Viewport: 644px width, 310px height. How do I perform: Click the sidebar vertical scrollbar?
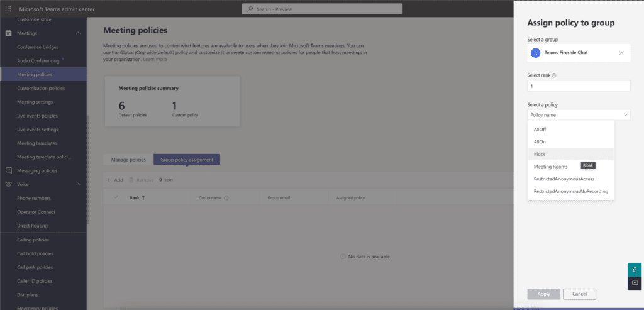[x=87, y=169]
